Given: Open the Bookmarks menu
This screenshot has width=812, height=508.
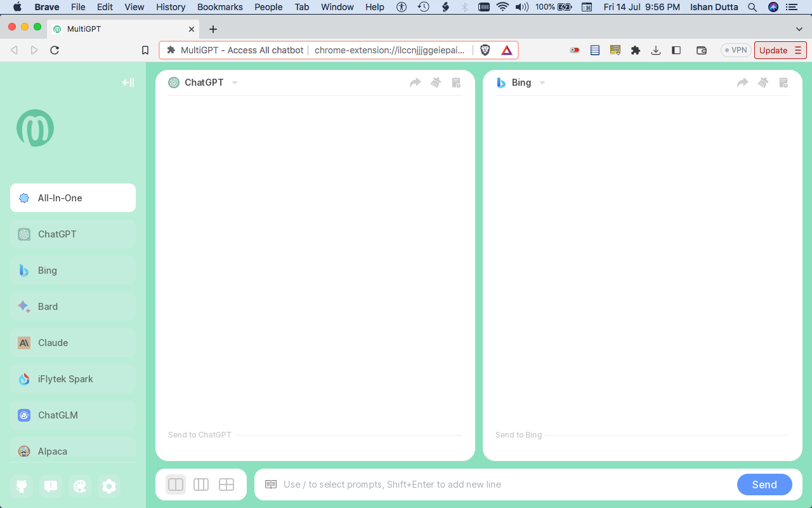Looking at the screenshot, I should tap(220, 7).
